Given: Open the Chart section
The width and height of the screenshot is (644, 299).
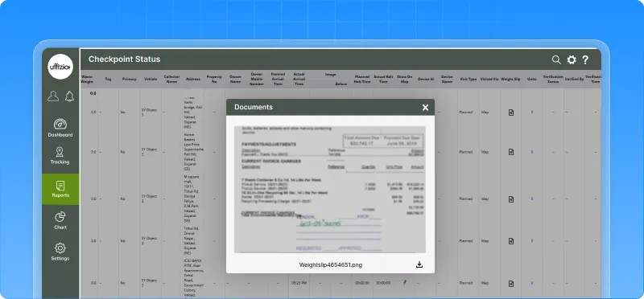Looking at the screenshot, I should tap(60, 220).
